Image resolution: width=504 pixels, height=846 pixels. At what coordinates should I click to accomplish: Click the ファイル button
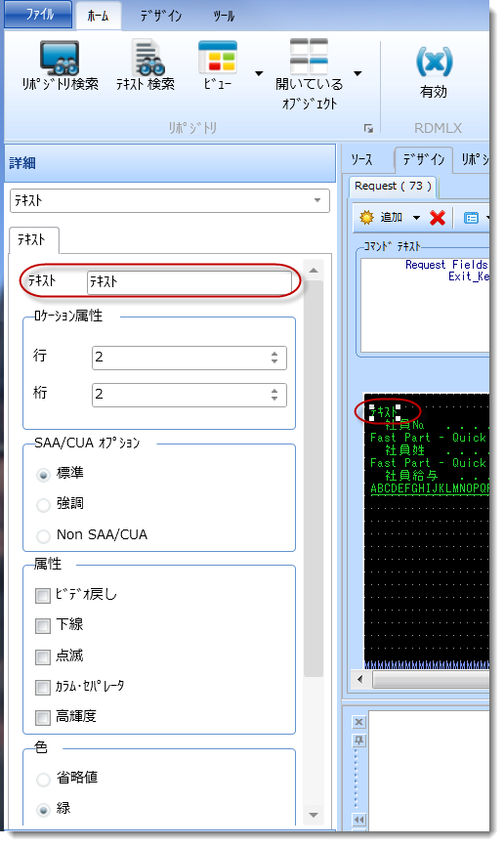click(x=38, y=14)
